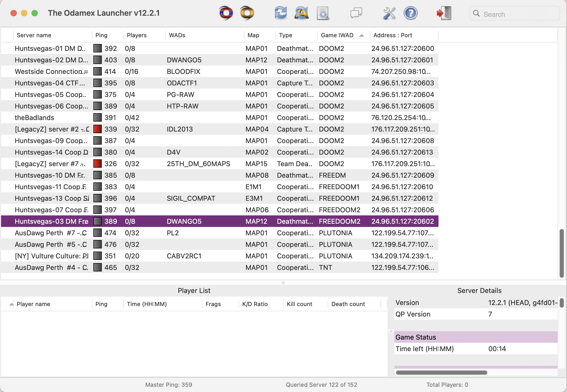Click the QP Version detail row
The height and width of the screenshot is (392, 567).
click(476, 314)
